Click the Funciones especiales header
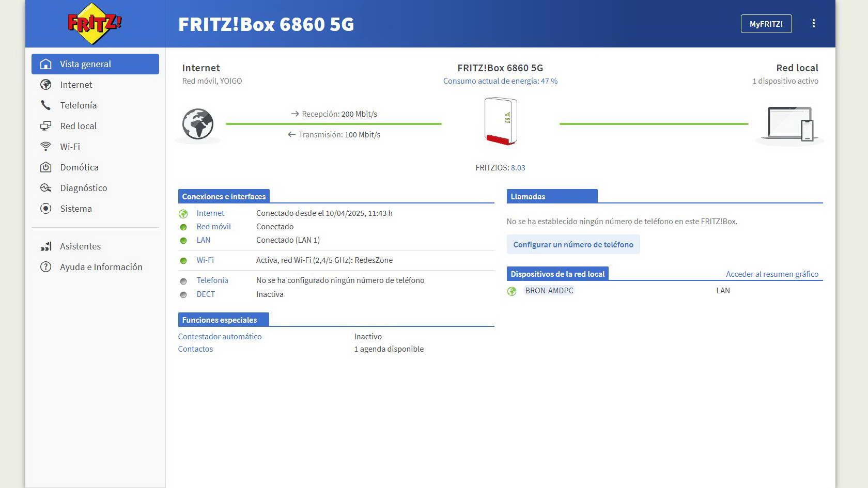868x488 pixels. pyautogui.click(x=223, y=320)
